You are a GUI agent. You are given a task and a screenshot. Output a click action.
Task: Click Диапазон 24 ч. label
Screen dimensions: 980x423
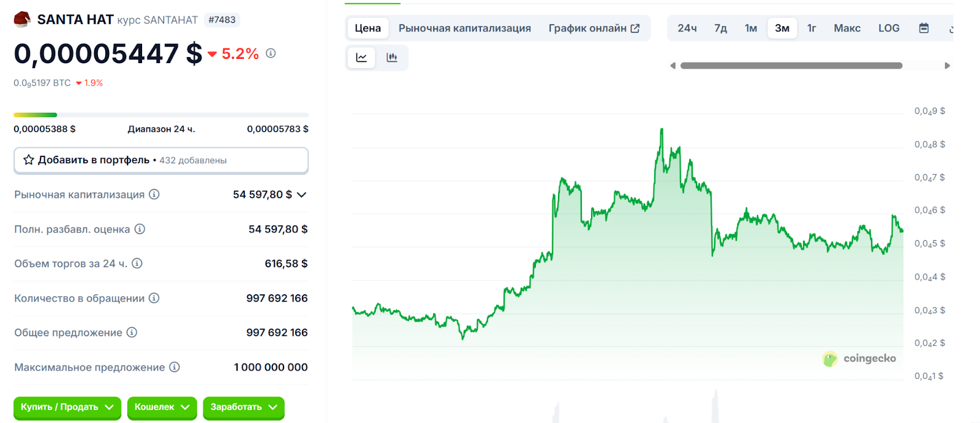tap(161, 129)
